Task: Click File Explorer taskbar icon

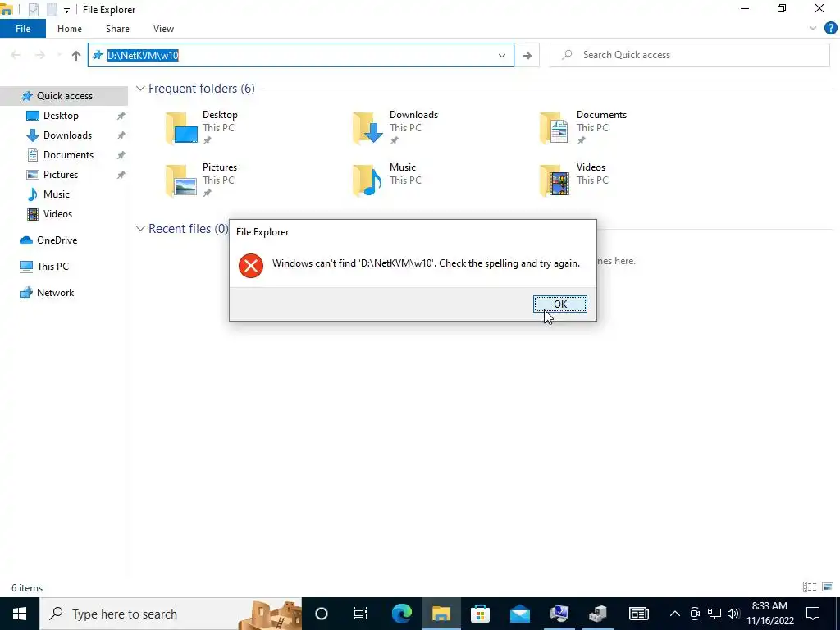Action: click(441, 614)
